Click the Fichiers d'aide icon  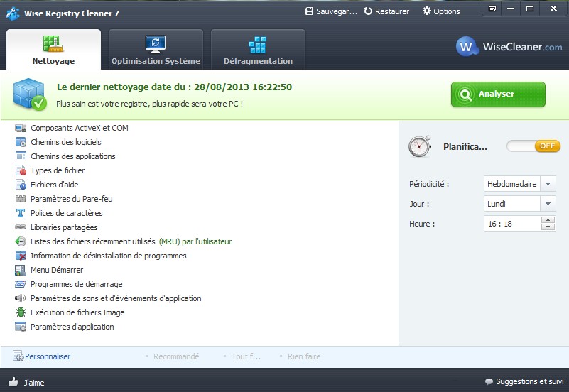coord(21,184)
